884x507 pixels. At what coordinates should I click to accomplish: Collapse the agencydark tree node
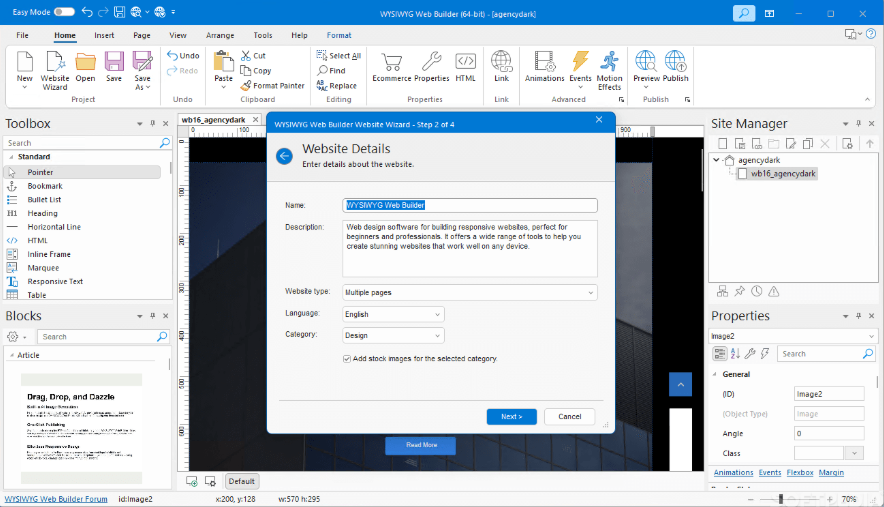[716, 160]
